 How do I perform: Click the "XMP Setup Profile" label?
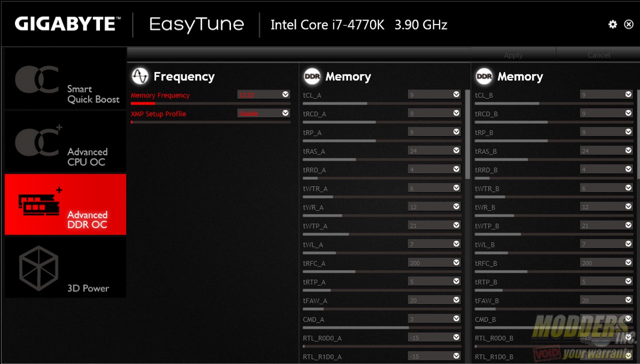pos(158,114)
